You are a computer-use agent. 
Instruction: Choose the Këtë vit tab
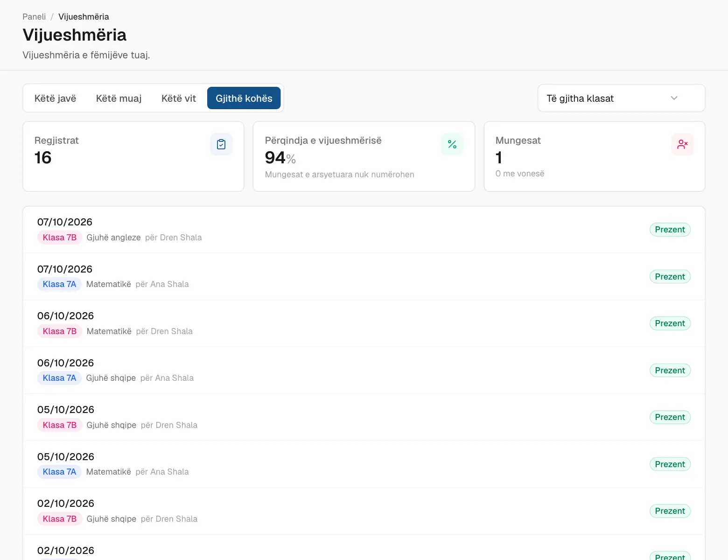(x=179, y=98)
